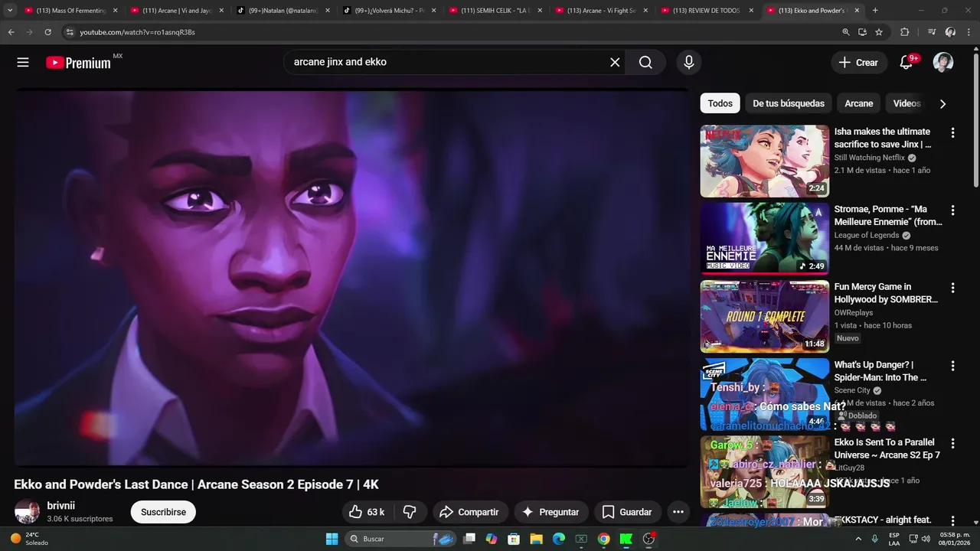
Task: Select the Arcane filter chip
Action: (x=859, y=103)
